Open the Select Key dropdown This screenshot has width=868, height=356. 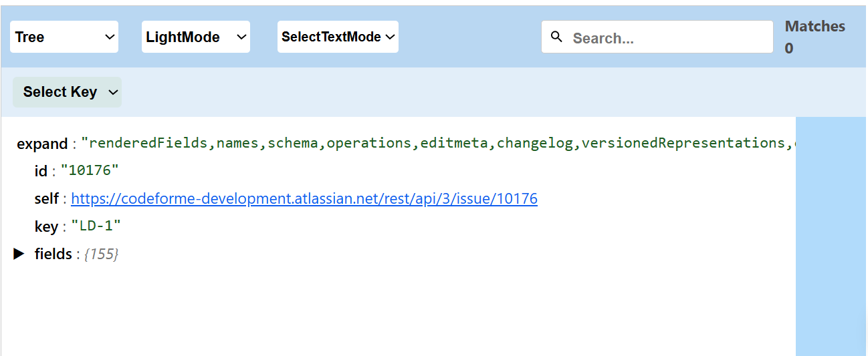[x=68, y=92]
